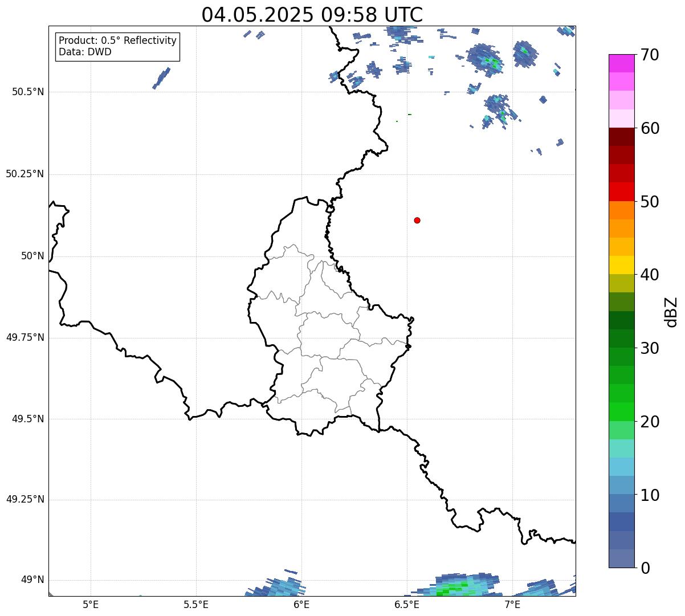Pick the bright red swatch just above 50 dBZ
This screenshot has height=616, width=685.
621,192
